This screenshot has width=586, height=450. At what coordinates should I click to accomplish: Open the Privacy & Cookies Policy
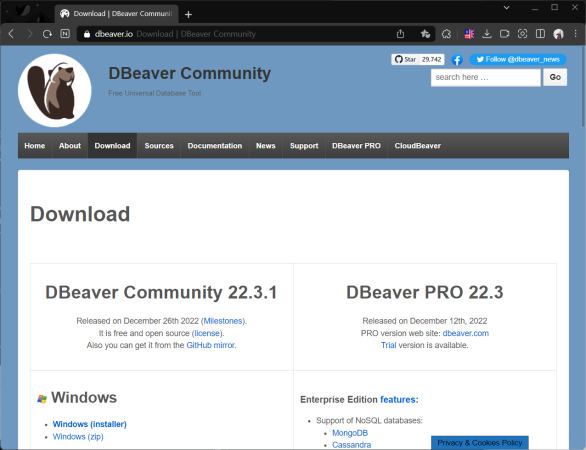(x=480, y=443)
